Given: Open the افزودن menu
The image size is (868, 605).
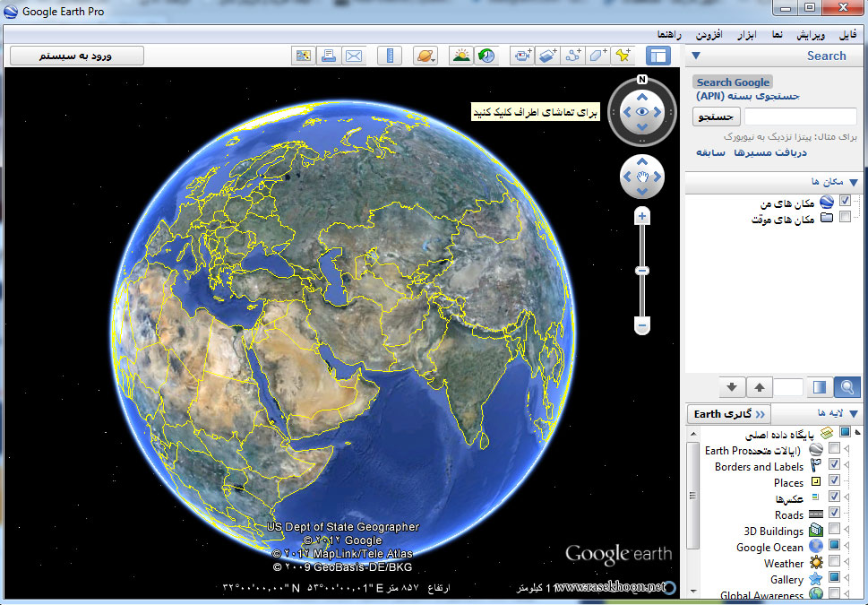Looking at the screenshot, I should [709, 35].
